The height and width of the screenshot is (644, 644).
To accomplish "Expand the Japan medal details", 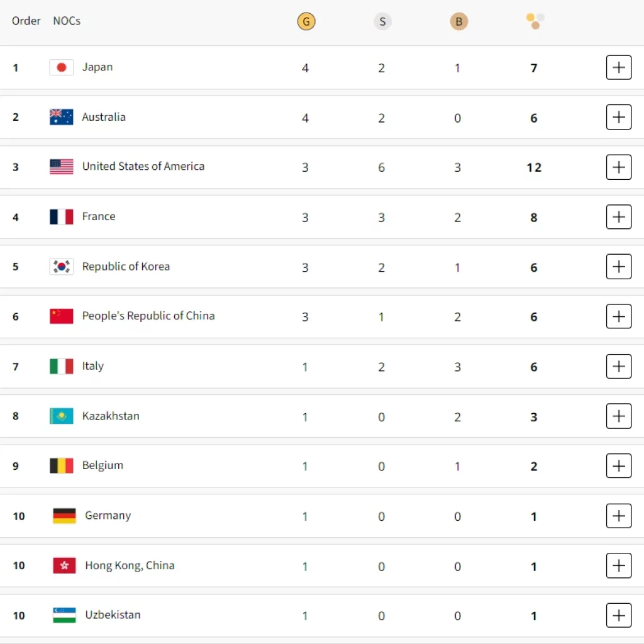I will click(x=618, y=67).
